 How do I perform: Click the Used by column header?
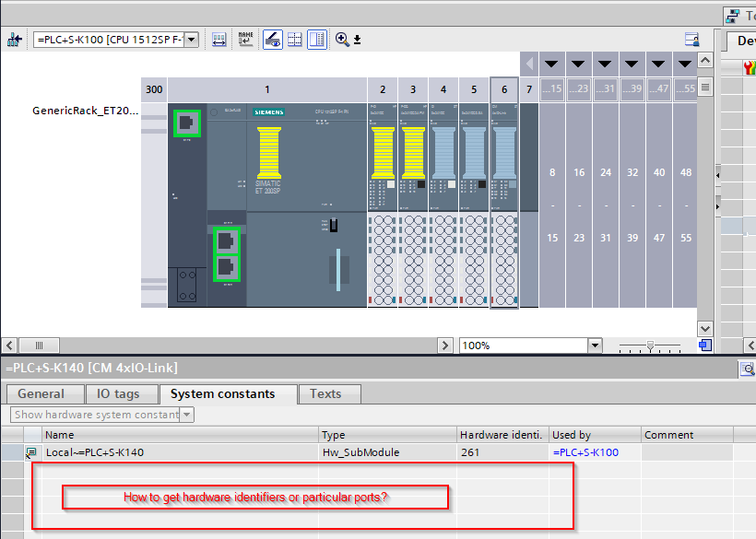click(595, 435)
